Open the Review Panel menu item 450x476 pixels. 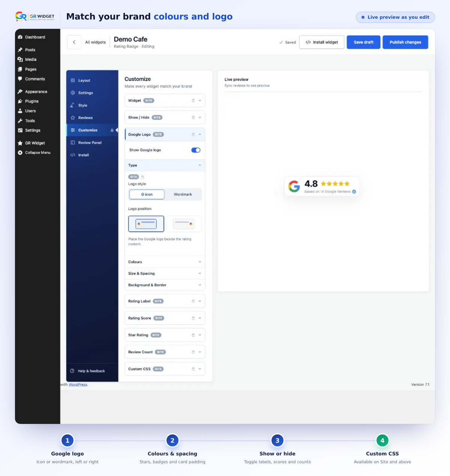click(x=92, y=143)
